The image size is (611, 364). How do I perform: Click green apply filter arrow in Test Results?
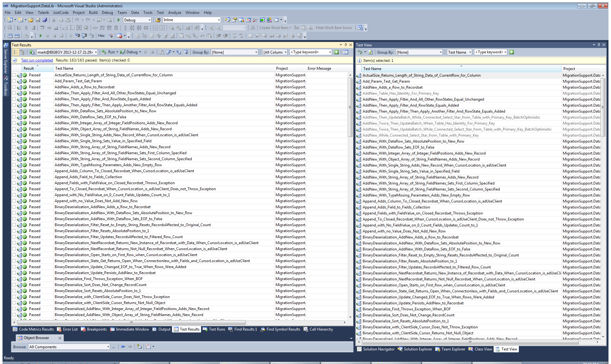(x=336, y=52)
